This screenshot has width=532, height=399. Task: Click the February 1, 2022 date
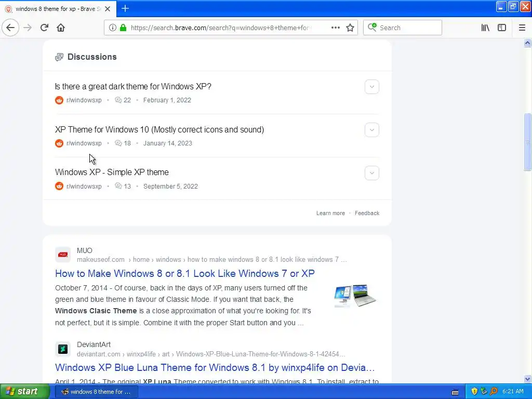(x=167, y=100)
